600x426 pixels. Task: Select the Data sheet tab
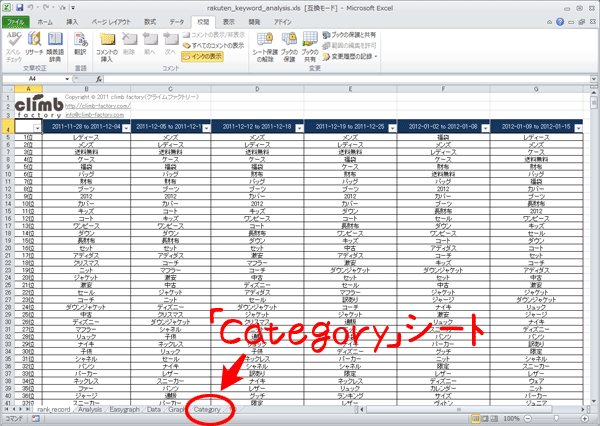point(154,410)
